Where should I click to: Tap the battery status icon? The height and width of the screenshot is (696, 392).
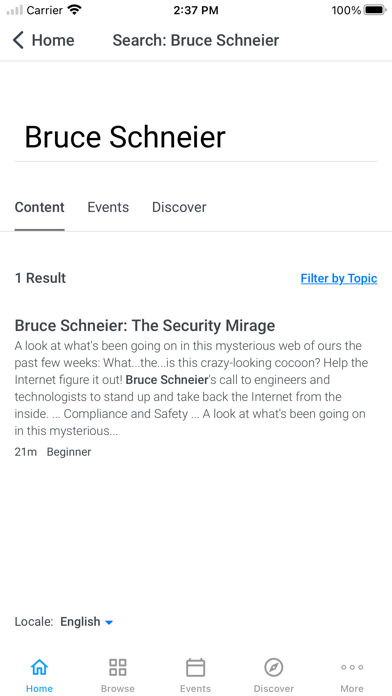pos(375,10)
